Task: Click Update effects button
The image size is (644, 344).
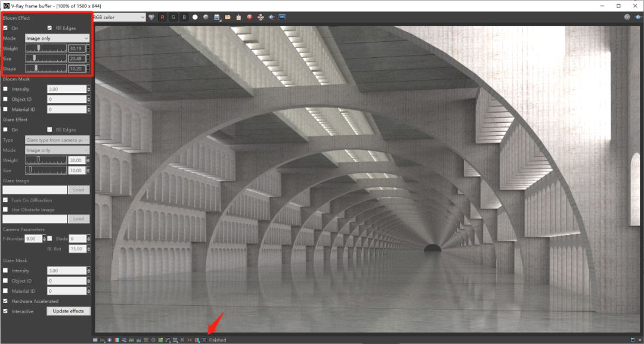Action: (68, 311)
